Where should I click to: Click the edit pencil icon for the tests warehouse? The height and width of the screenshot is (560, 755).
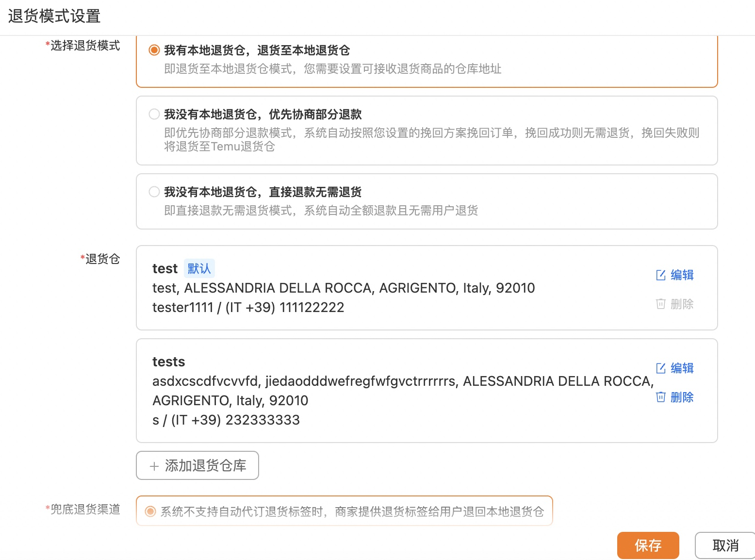click(661, 368)
